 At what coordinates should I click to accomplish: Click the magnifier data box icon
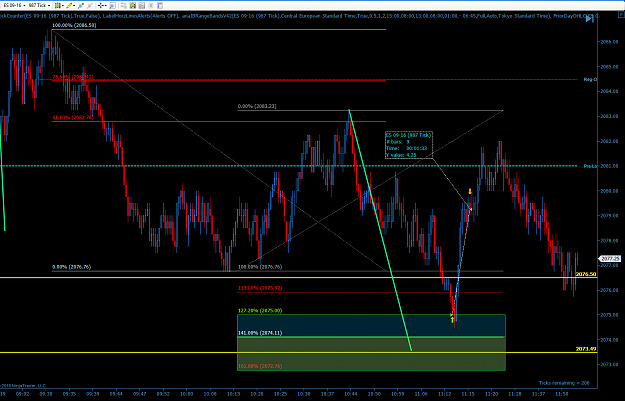(x=112, y=6)
